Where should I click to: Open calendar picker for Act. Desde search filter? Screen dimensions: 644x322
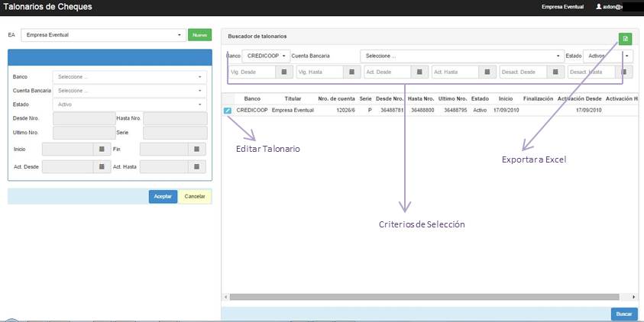419,72
